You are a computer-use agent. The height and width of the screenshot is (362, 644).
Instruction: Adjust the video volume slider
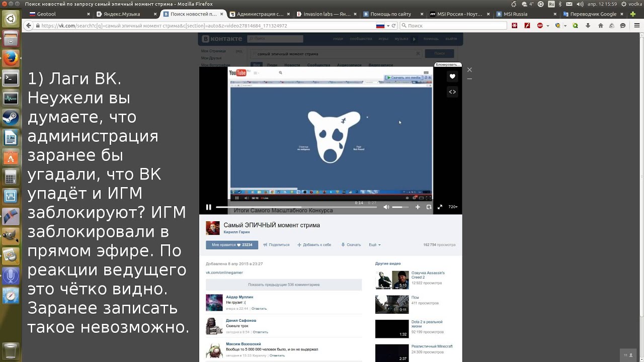pos(400,207)
